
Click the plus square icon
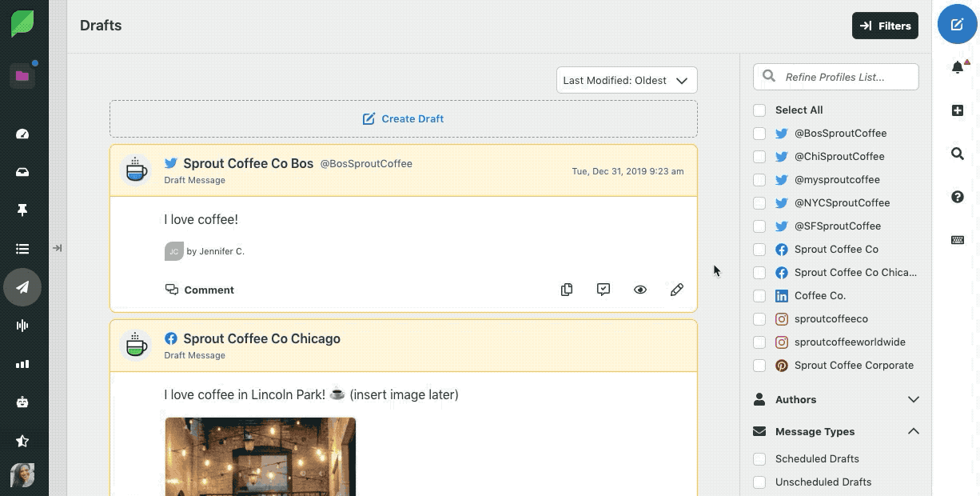tap(958, 110)
